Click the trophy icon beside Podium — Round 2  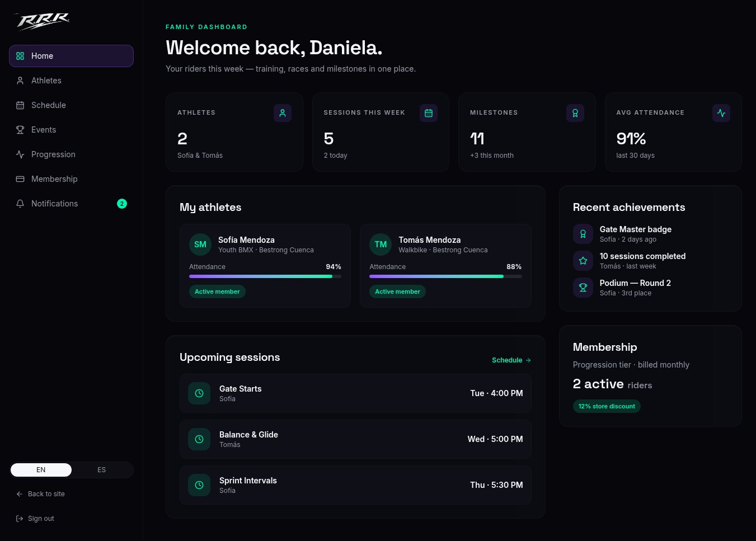pyautogui.click(x=583, y=288)
